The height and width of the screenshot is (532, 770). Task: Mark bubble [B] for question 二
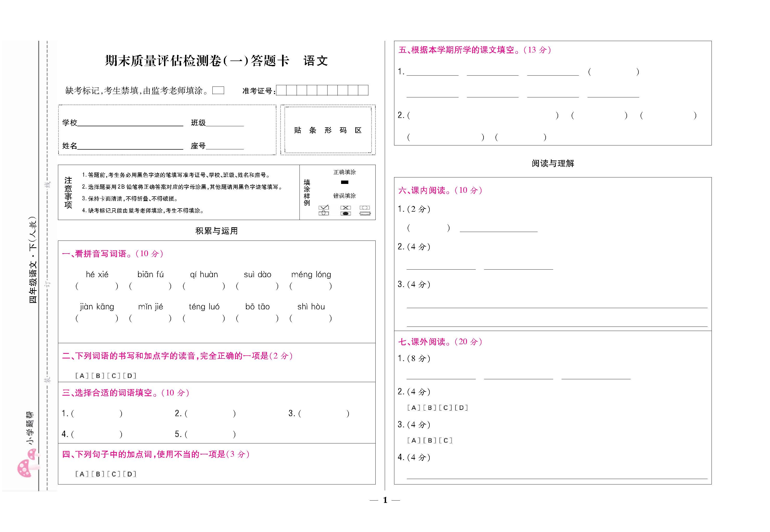coord(98,376)
